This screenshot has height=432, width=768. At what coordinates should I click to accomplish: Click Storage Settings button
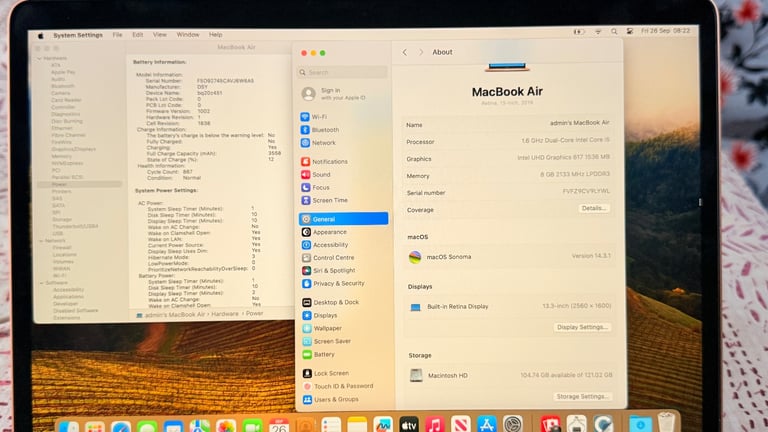[x=583, y=396]
